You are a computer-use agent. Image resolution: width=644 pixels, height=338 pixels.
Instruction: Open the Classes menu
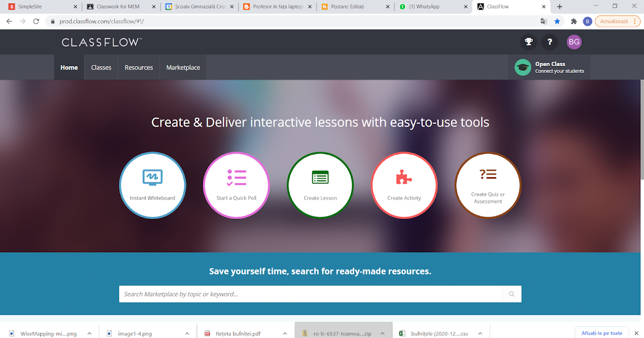click(101, 67)
